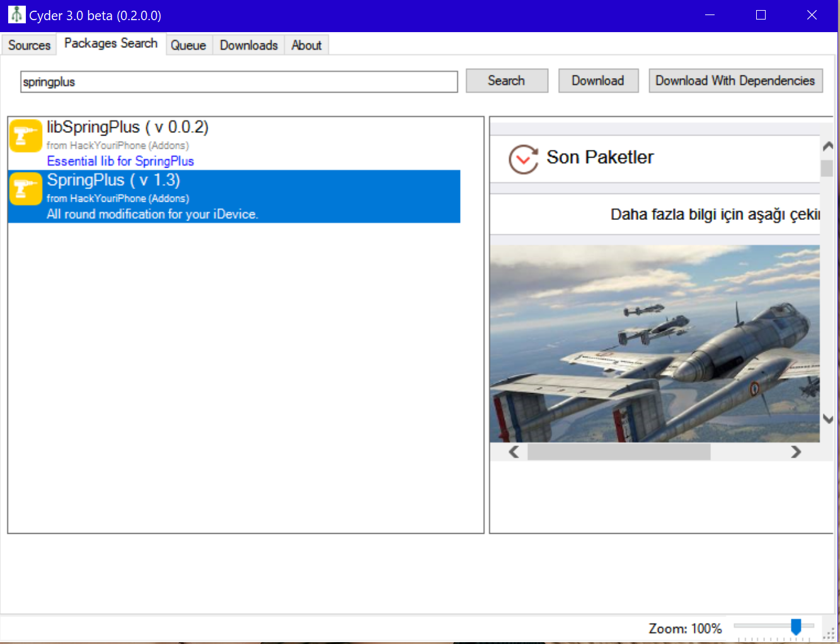Click the libSpringPlus package drill icon
The width and height of the screenshot is (840, 644).
click(26, 135)
